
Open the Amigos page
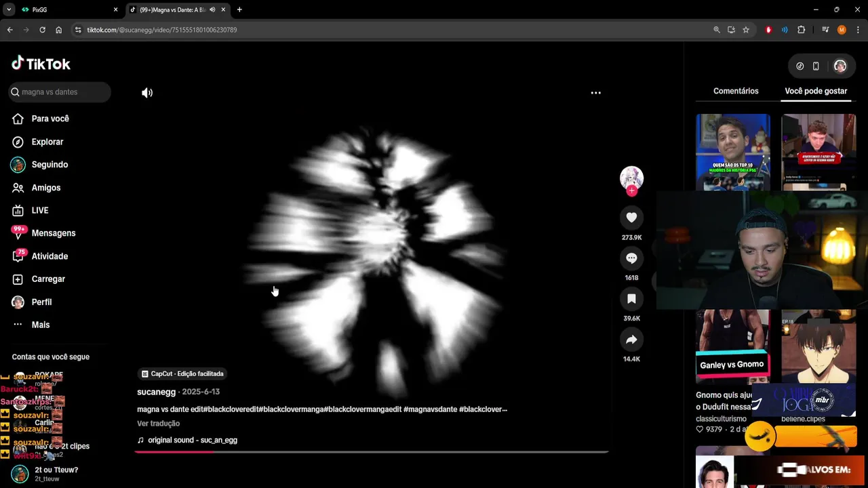(x=37, y=188)
